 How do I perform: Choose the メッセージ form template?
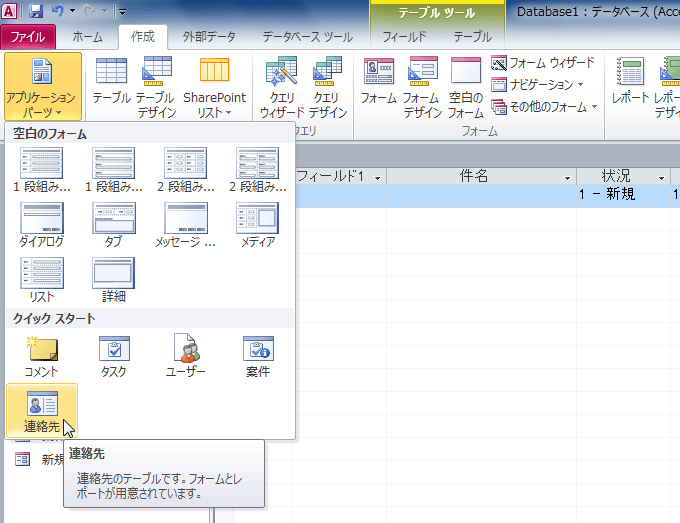pyautogui.click(x=186, y=225)
